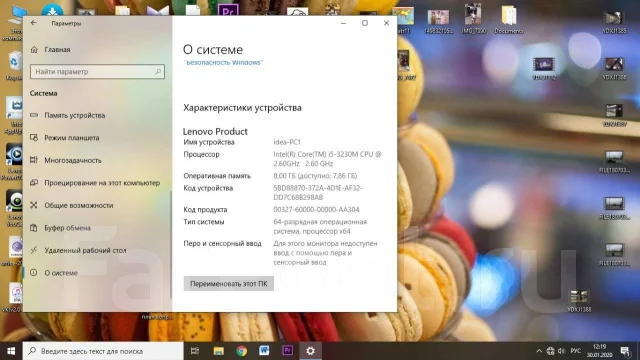Viewport: 640px width, 360px height.
Task: Show hidden tray icons chevron
Action: point(539,351)
